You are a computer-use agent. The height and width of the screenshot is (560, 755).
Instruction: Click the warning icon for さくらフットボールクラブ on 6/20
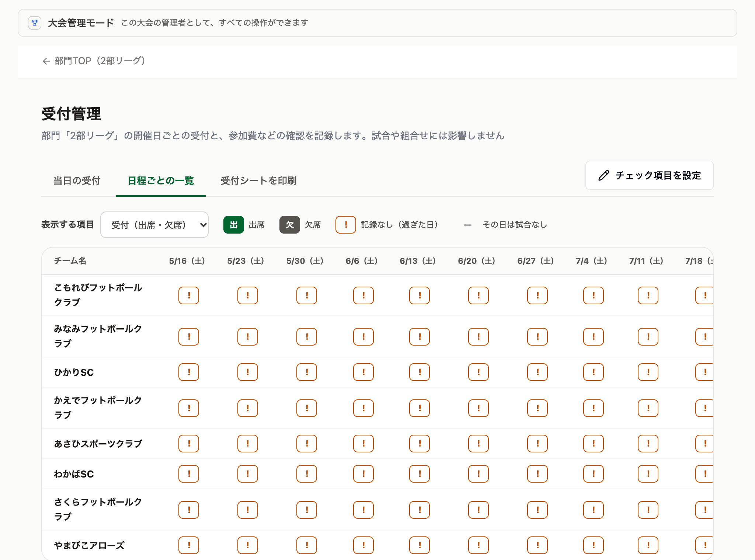click(479, 510)
